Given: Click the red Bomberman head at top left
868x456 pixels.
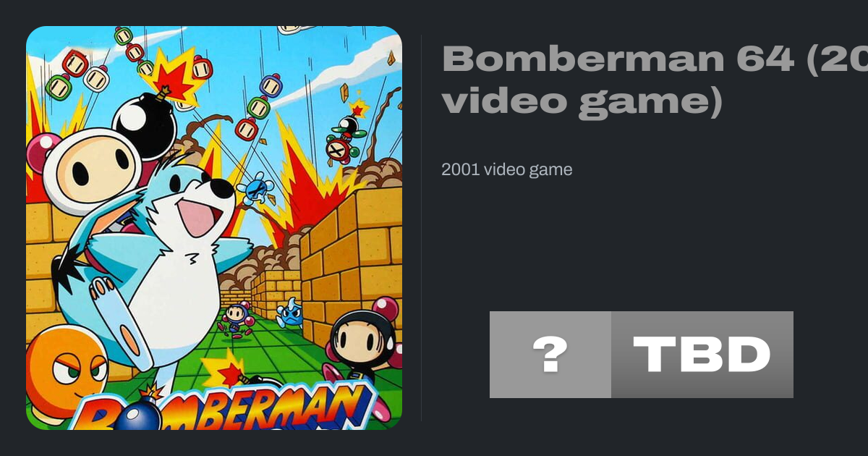Looking at the screenshot, I should coord(75,63).
